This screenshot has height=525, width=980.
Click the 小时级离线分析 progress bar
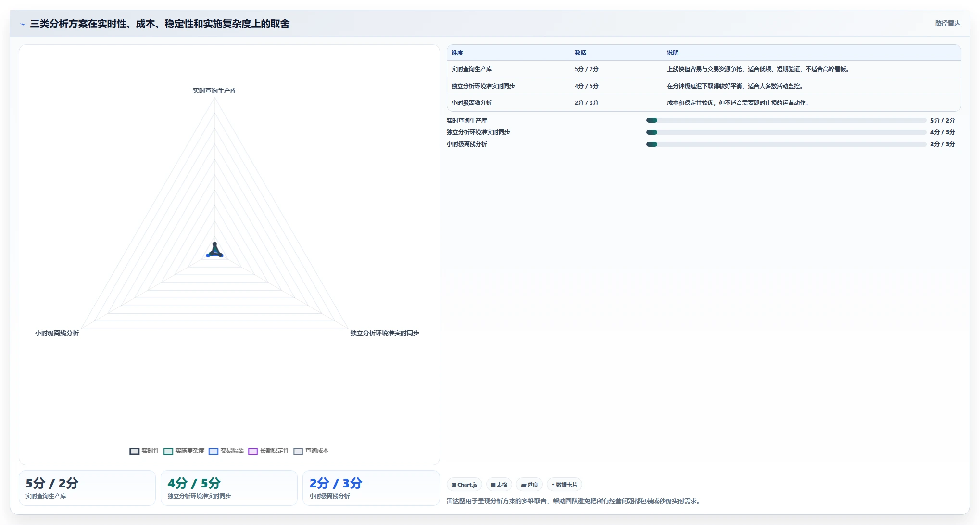[786, 144]
